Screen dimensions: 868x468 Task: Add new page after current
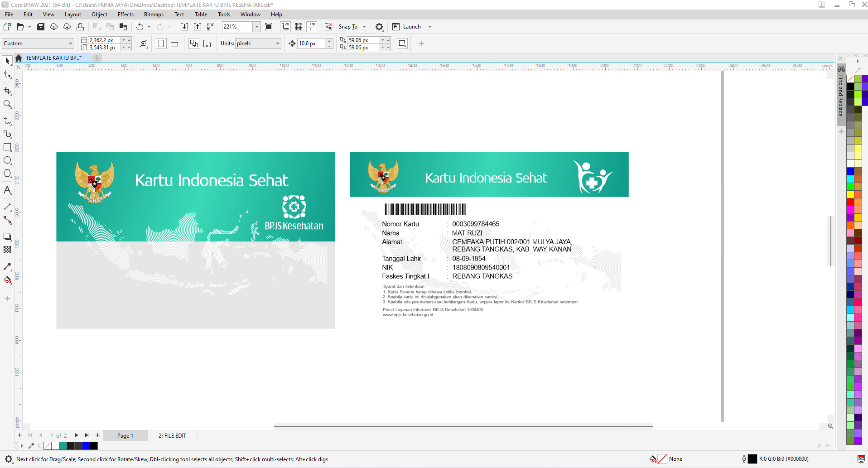(97, 435)
